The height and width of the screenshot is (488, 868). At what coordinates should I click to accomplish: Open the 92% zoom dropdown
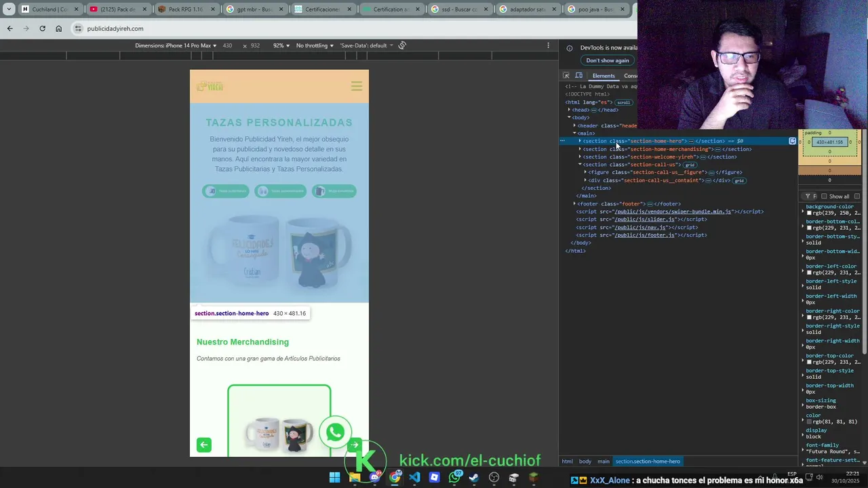coord(281,45)
